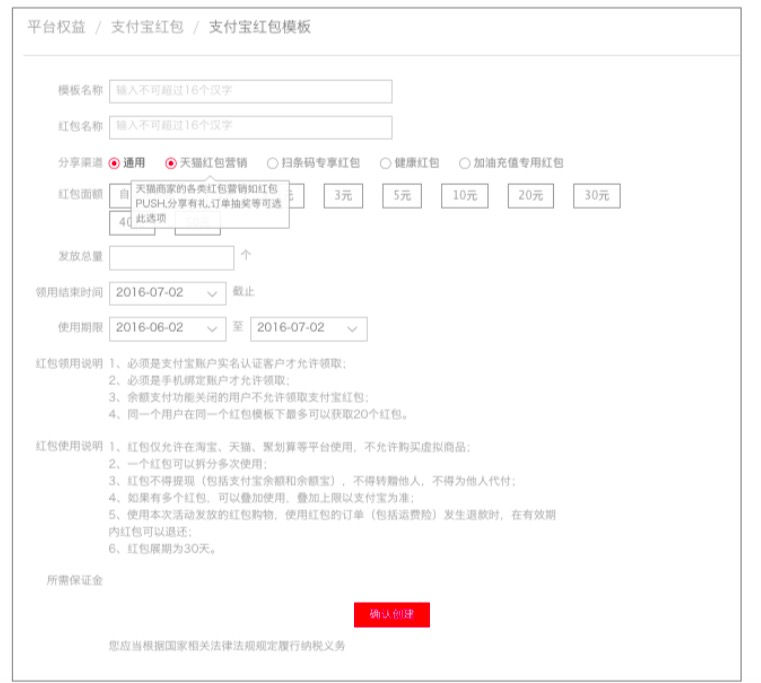This screenshot has width=761, height=683.
Task: Click the 所需保证金 label
Action: (x=75, y=580)
